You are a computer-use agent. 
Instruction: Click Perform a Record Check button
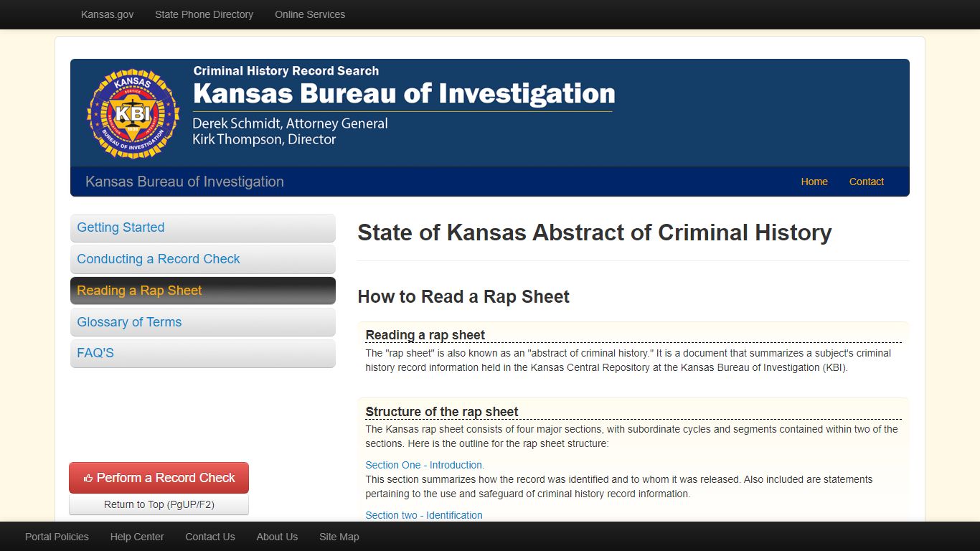click(x=159, y=478)
